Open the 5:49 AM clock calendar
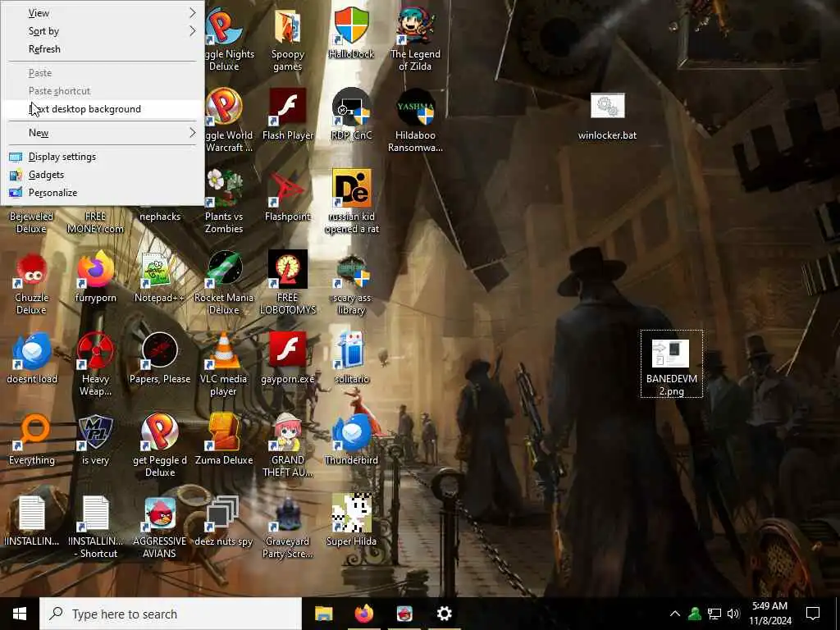The width and height of the screenshot is (840, 630). tap(769, 614)
